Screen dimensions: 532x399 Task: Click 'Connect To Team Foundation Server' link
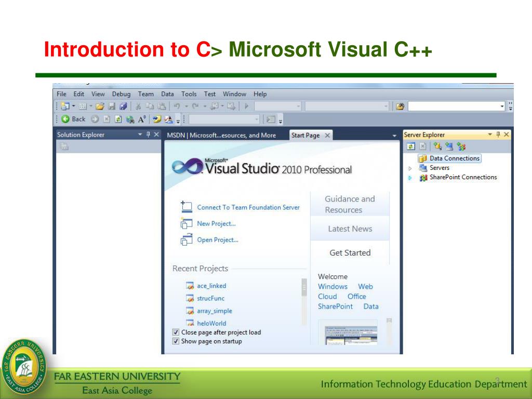[x=248, y=207]
